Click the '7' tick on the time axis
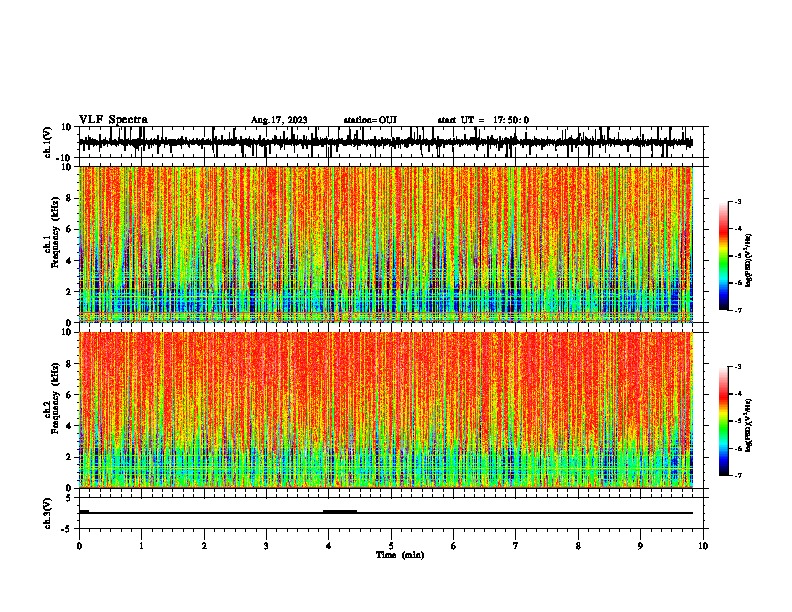The image size is (792, 612). pyautogui.click(x=516, y=546)
